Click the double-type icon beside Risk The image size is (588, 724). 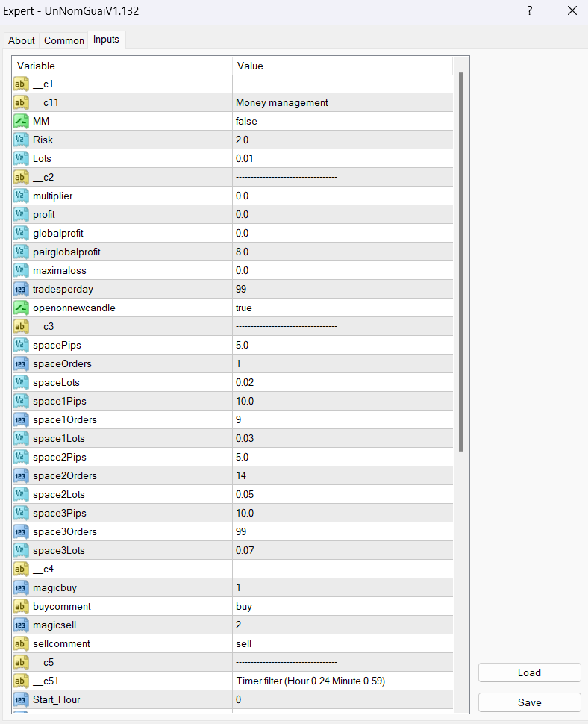pyautogui.click(x=21, y=140)
